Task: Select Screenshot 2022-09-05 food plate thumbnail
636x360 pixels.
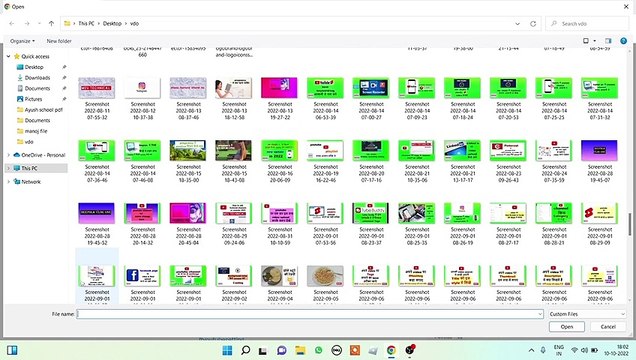Action: pyautogui.click(x=325, y=276)
